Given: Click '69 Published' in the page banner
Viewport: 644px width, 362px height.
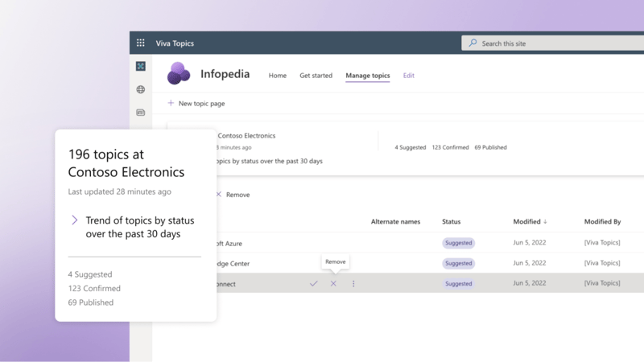Looking at the screenshot, I should (x=490, y=147).
